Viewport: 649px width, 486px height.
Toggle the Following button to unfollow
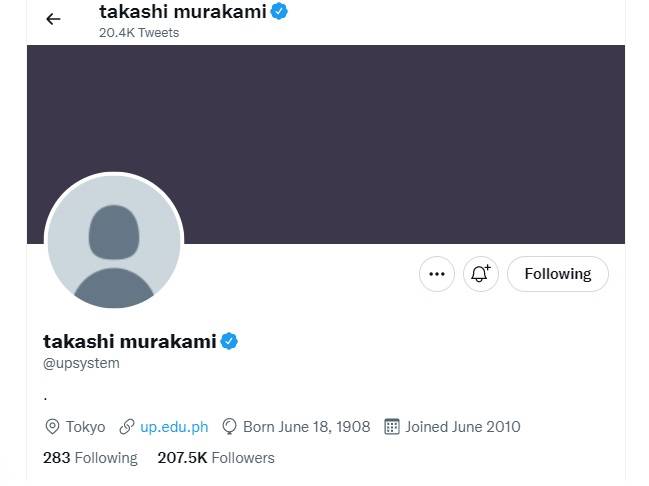pyautogui.click(x=557, y=274)
